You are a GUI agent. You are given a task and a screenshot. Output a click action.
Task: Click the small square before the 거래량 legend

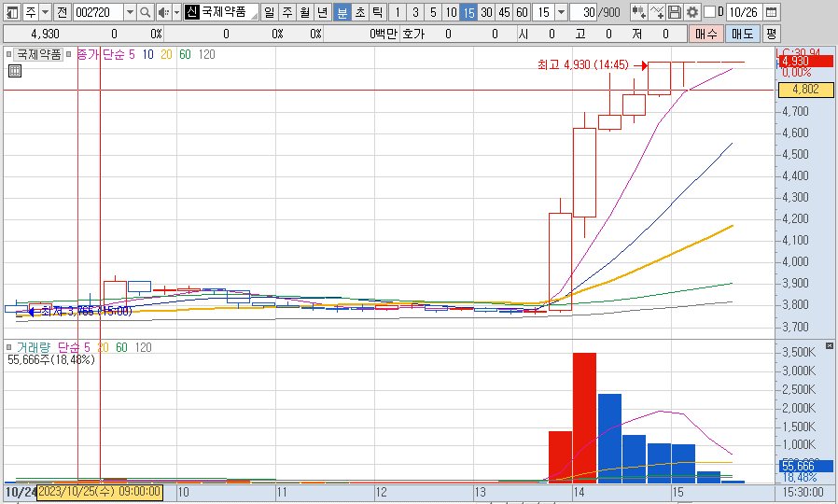tap(8, 347)
